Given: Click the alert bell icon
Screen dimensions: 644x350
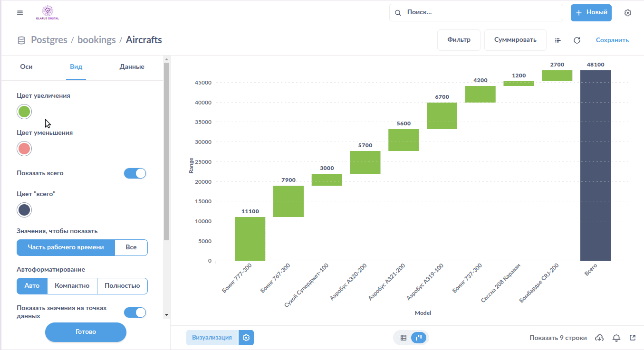Looking at the screenshot, I should [616, 338].
